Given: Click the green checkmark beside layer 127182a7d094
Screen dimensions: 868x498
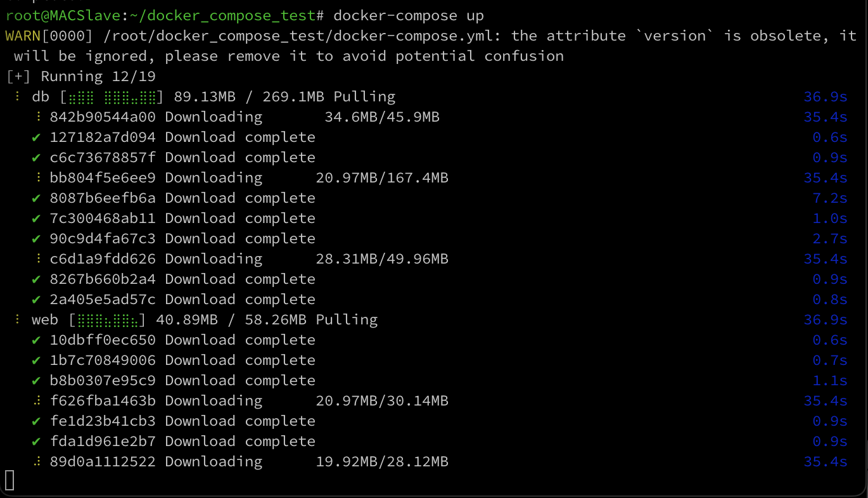Looking at the screenshot, I should click(x=37, y=137).
